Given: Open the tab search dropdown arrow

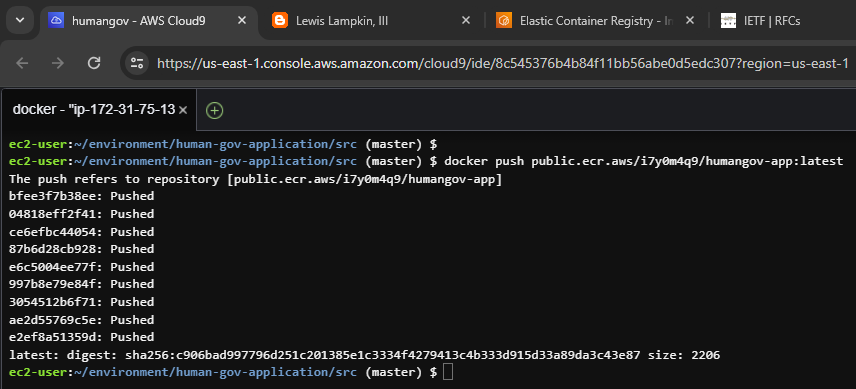Looking at the screenshot, I should point(20,20).
